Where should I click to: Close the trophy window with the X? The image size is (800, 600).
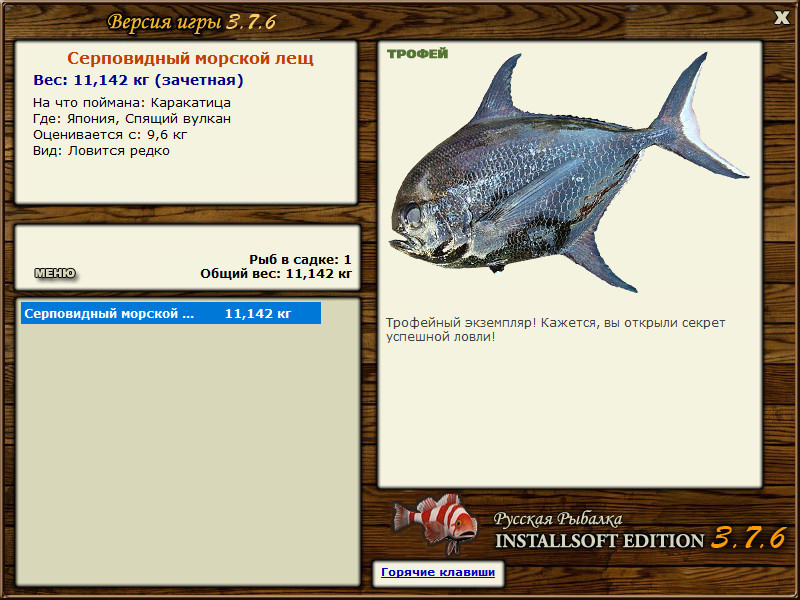[x=781, y=18]
